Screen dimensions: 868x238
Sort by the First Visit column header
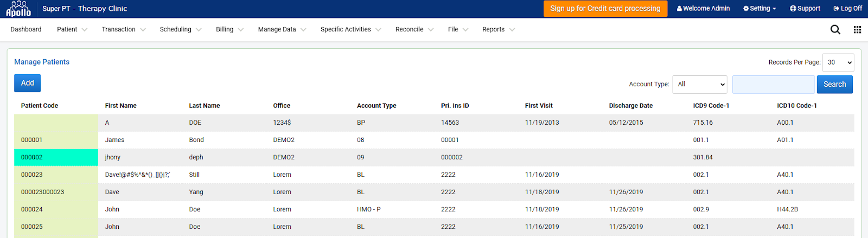[539, 106]
